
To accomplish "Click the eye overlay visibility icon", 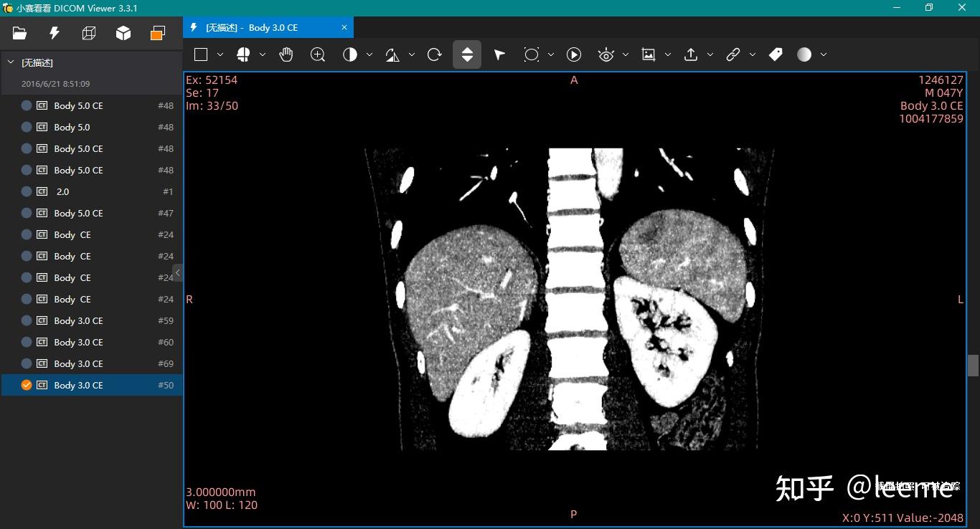I will coord(606,54).
